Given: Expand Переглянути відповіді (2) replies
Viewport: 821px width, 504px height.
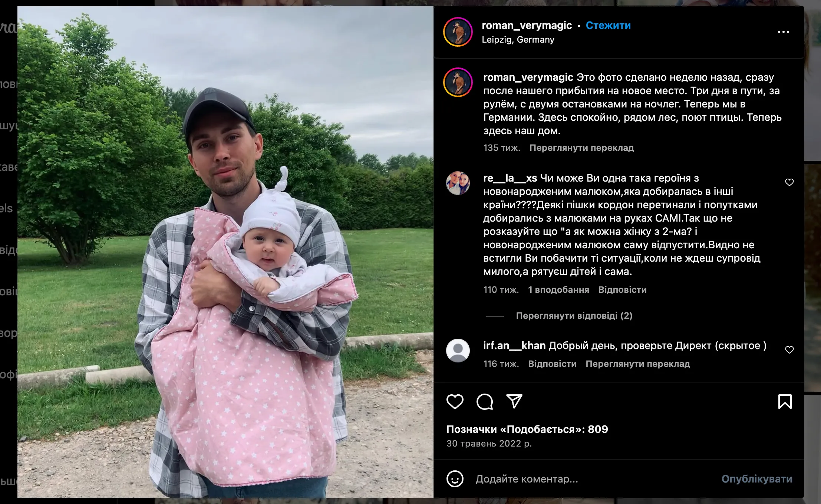Looking at the screenshot, I should point(574,316).
